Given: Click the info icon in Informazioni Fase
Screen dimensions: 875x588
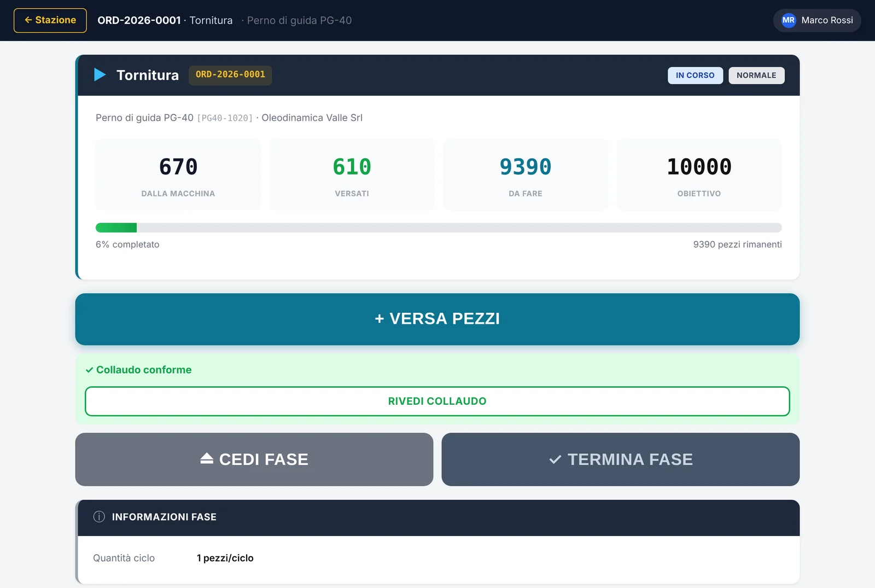Looking at the screenshot, I should [99, 517].
